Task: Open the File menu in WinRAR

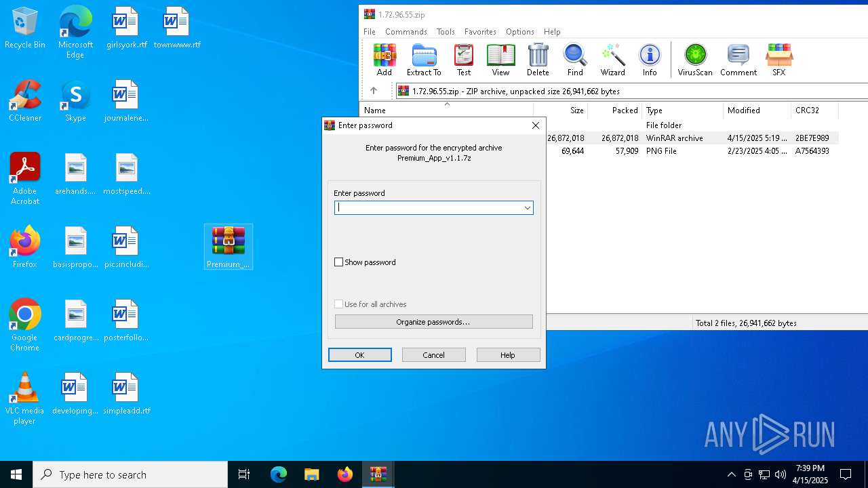Action: tap(370, 32)
